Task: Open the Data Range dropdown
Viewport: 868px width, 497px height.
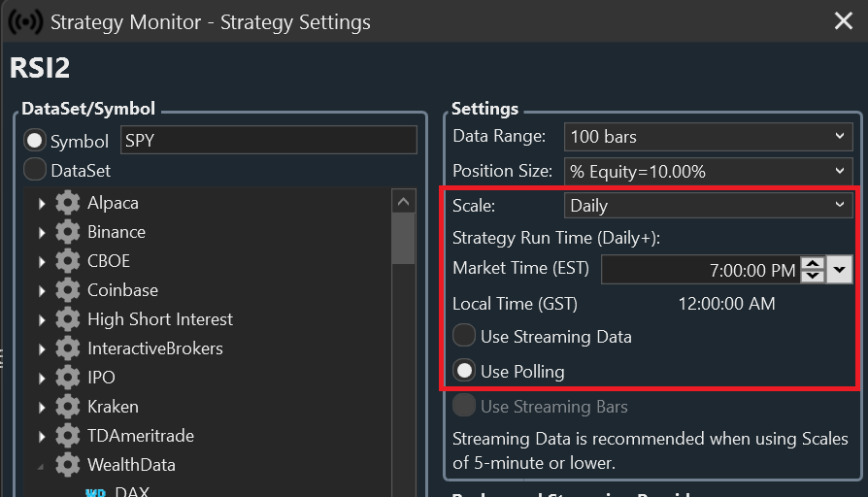Action: 709,136
